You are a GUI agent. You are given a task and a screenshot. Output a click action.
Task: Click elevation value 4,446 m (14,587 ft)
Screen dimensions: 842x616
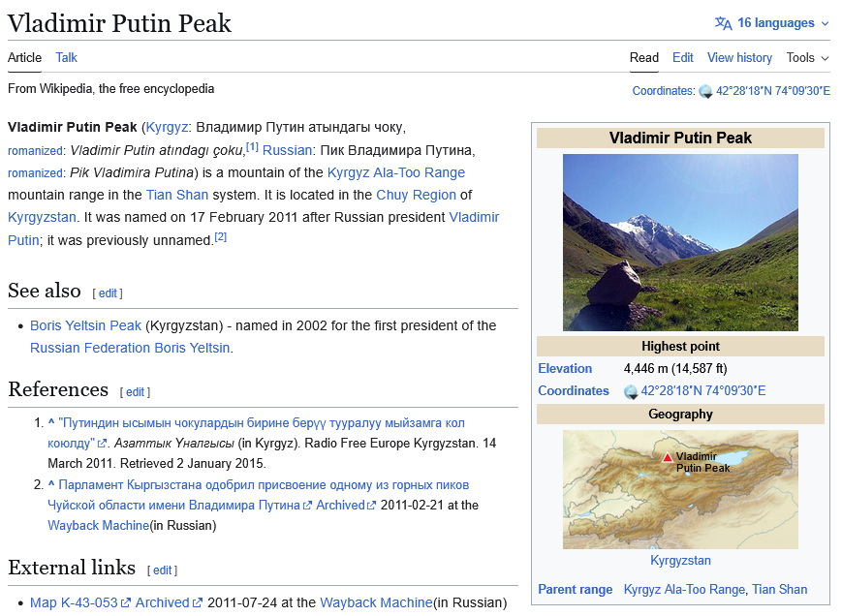pyautogui.click(x=675, y=369)
